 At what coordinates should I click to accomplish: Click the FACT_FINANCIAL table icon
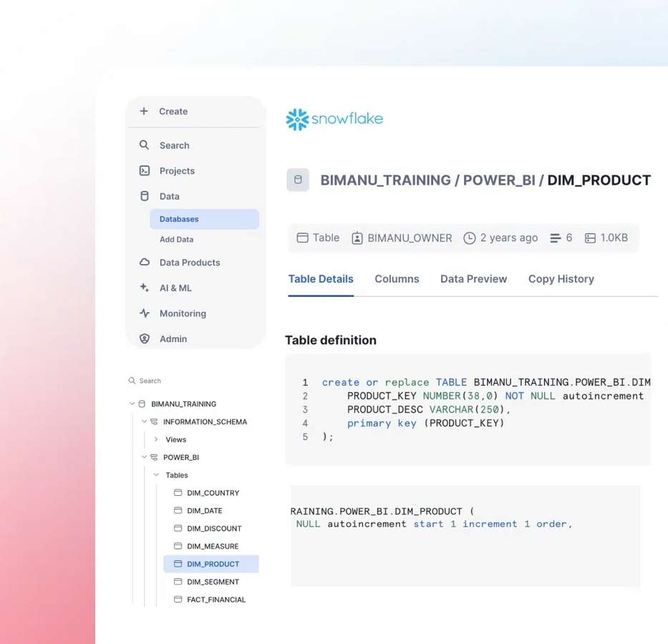178,600
